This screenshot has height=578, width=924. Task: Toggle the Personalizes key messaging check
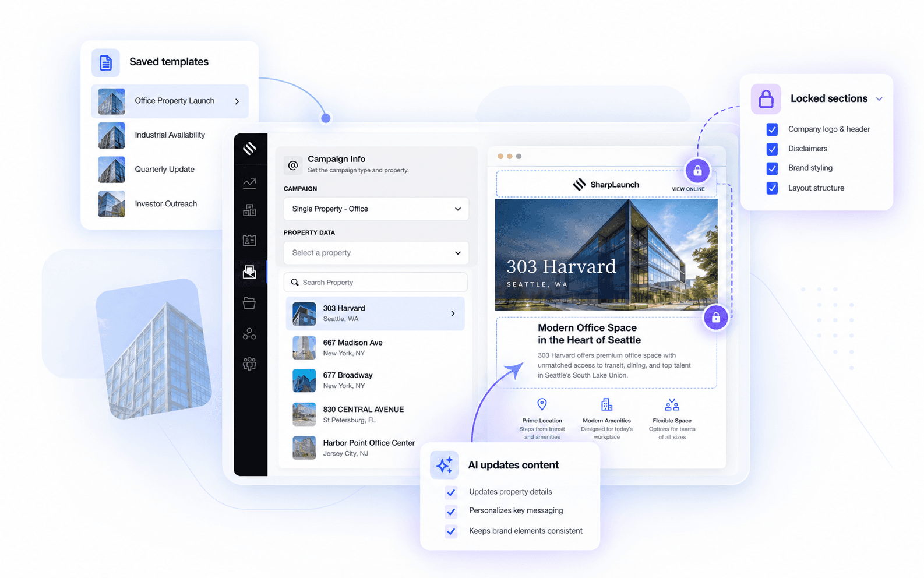pos(451,512)
